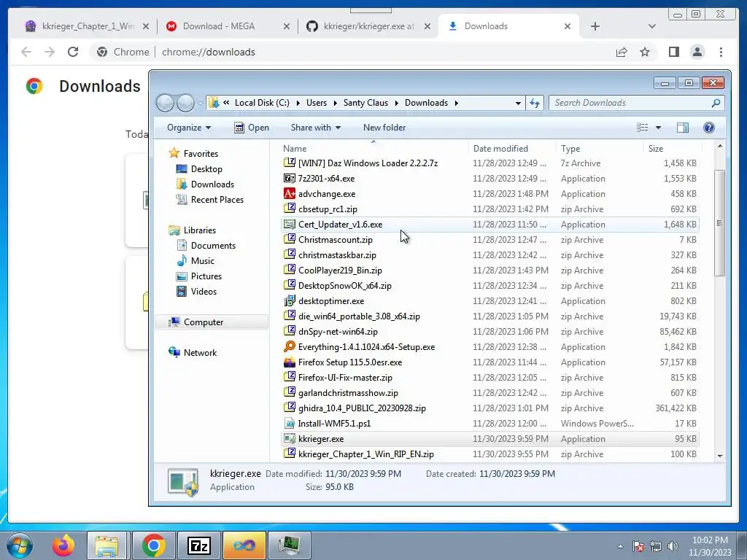Click the search magnifier icon in Explorer
Image resolution: width=747 pixels, height=560 pixels.
[715, 103]
